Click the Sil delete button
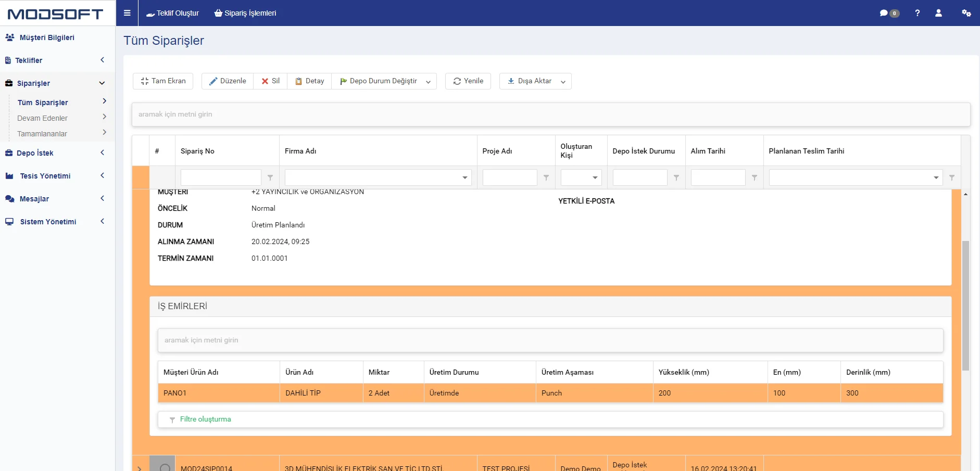980x471 pixels. 270,81
